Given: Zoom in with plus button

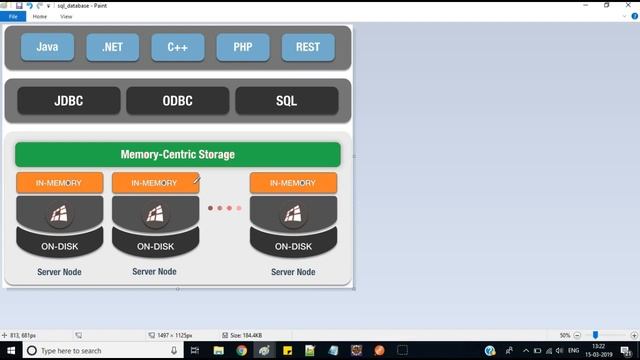Looking at the screenshot, I should coord(634,336).
